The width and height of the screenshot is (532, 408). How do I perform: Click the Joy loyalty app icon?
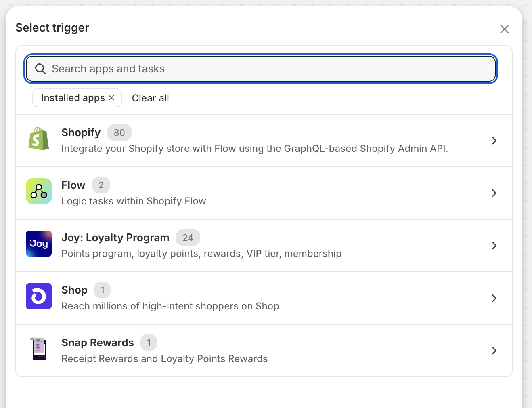click(x=39, y=244)
